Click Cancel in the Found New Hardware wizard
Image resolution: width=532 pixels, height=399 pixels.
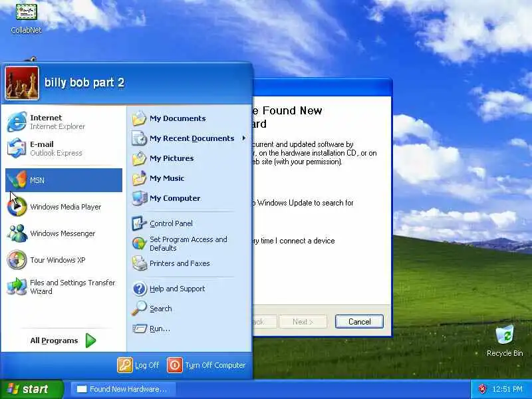(x=359, y=321)
